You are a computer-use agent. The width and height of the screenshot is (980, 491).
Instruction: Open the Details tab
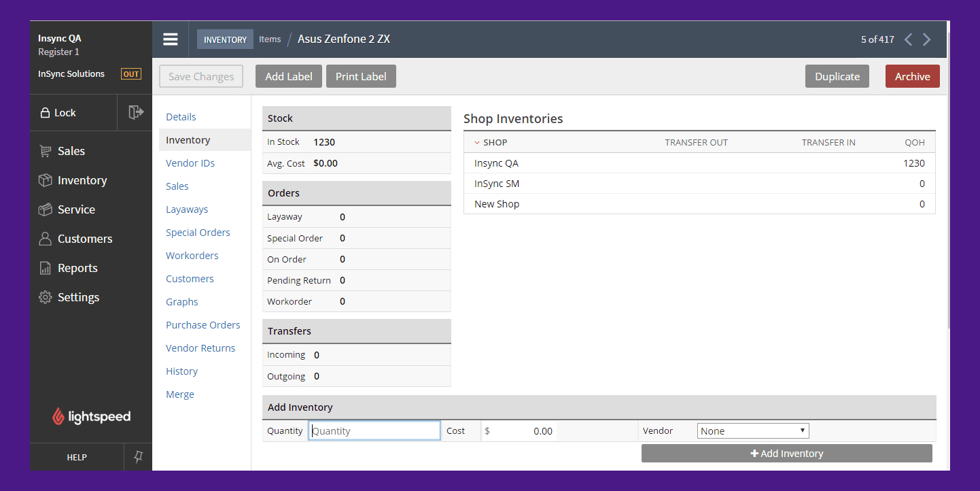(181, 117)
